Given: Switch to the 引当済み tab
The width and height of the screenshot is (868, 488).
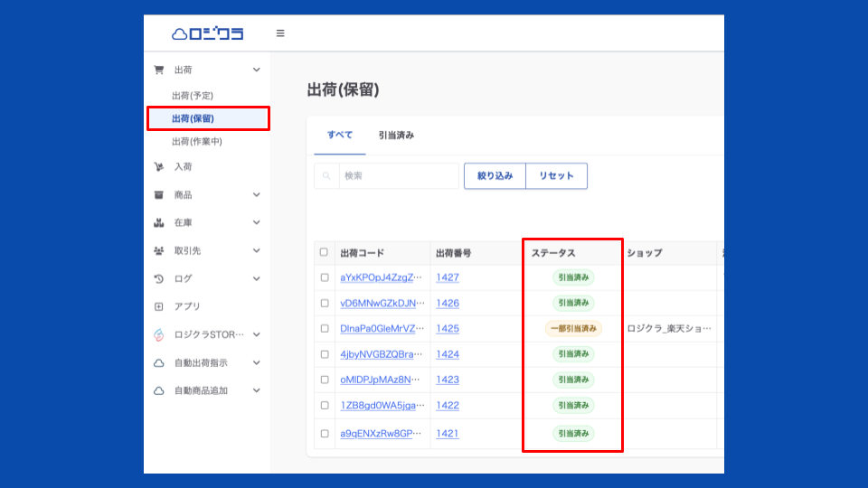Looking at the screenshot, I should pos(396,136).
